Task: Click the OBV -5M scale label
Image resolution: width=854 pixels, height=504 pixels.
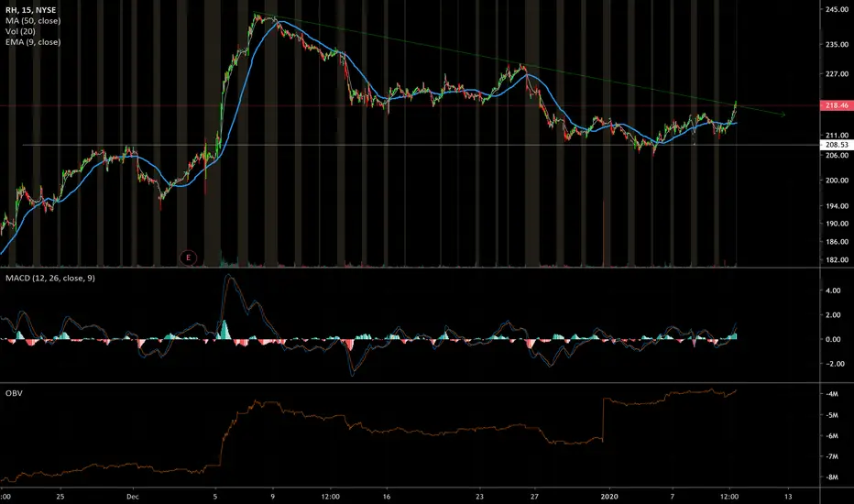Action: pyautogui.click(x=831, y=415)
